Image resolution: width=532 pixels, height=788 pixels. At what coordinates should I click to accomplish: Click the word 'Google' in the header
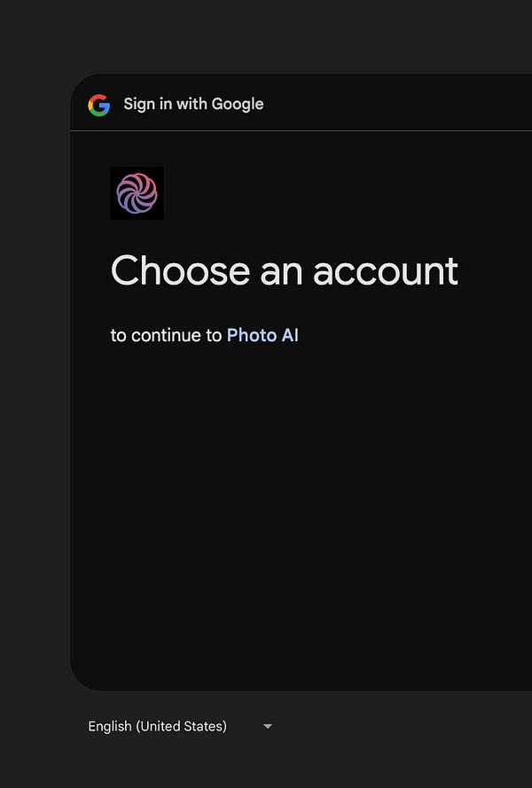click(238, 104)
